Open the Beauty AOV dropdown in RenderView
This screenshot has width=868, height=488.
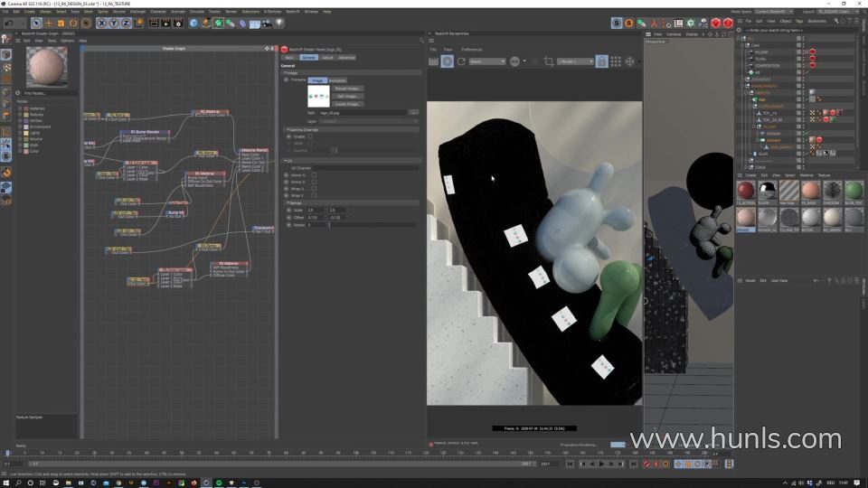click(487, 61)
